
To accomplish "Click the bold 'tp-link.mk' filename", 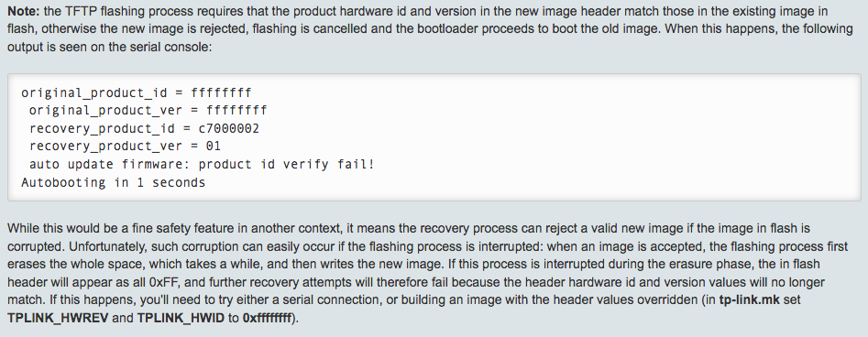I will (x=749, y=300).
